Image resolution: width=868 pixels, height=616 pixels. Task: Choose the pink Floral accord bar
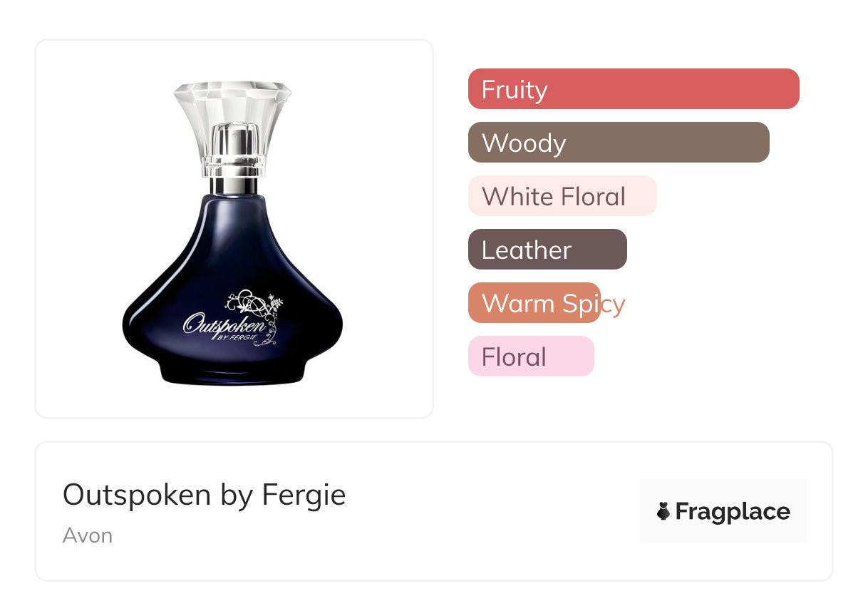coord(531,356)
